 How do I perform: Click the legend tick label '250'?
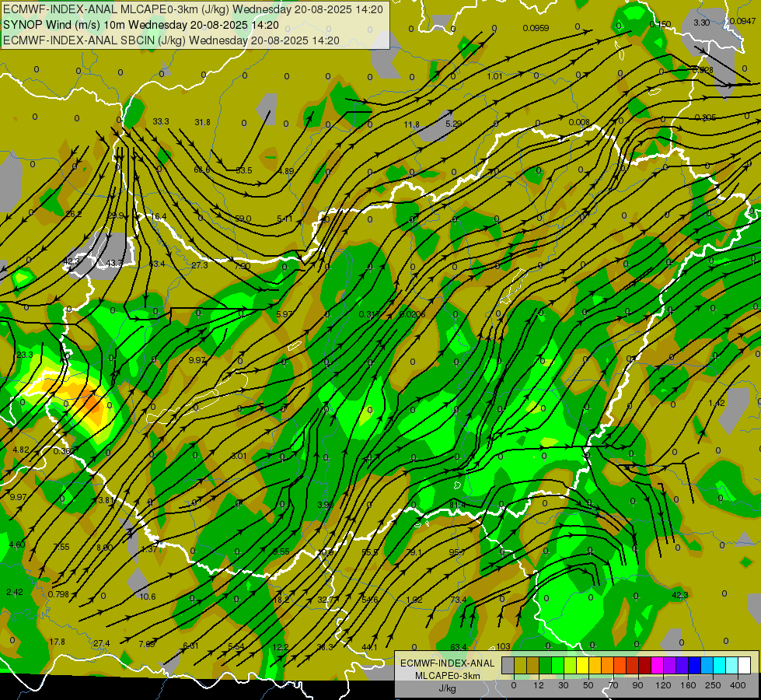coord(713,685)
